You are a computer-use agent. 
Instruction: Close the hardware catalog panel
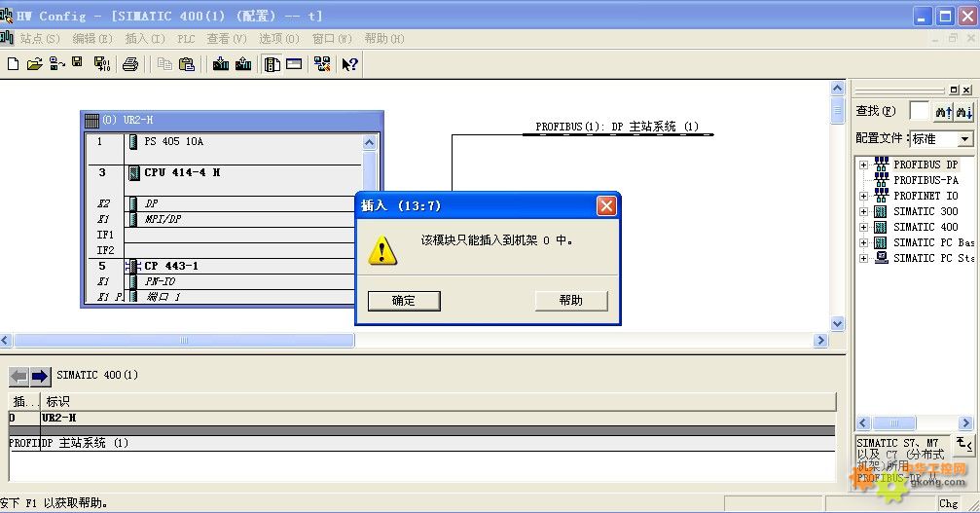tap(966, 90)
